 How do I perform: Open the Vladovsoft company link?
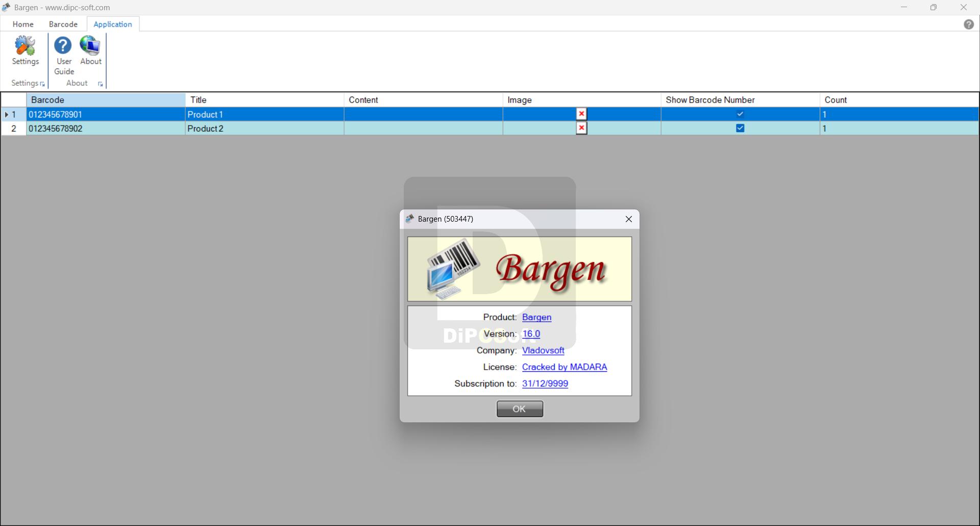(543, 350)
